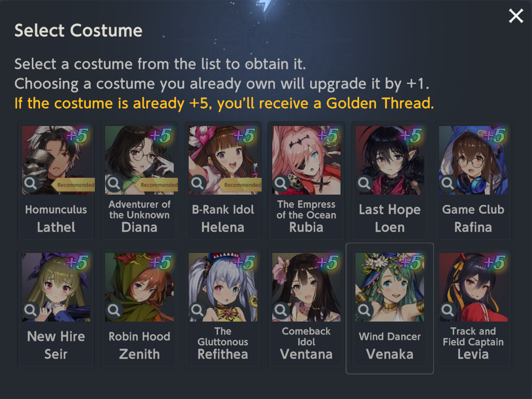532x399 pixels.
Task: Click magnifier icon on Comeback Idol Ventana
Action: (281, 310)
